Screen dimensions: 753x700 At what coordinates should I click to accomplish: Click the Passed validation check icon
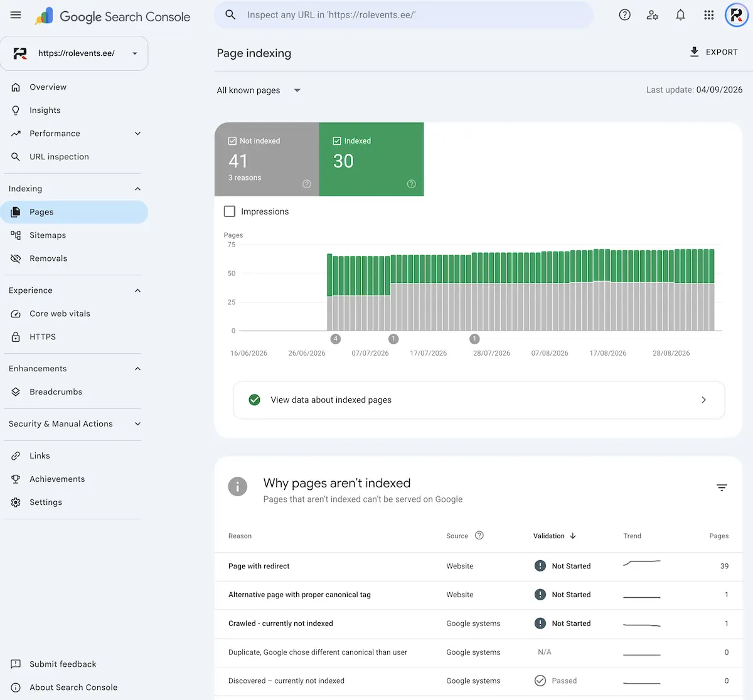540,681
